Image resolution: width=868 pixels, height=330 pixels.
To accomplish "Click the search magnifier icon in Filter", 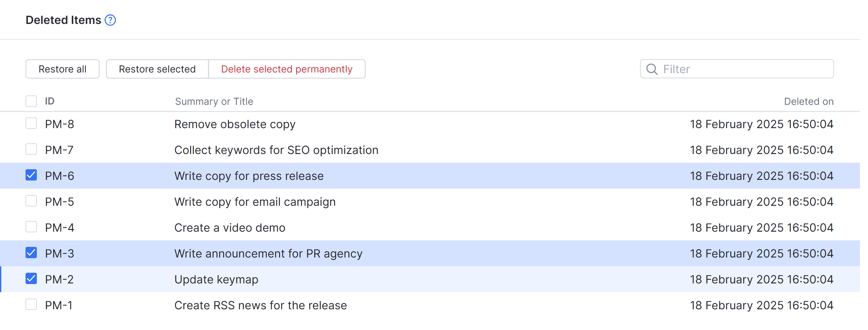I will 652,70.
